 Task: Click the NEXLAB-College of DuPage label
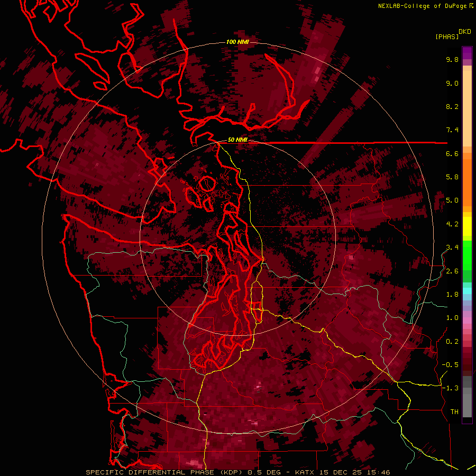point(422,6)
